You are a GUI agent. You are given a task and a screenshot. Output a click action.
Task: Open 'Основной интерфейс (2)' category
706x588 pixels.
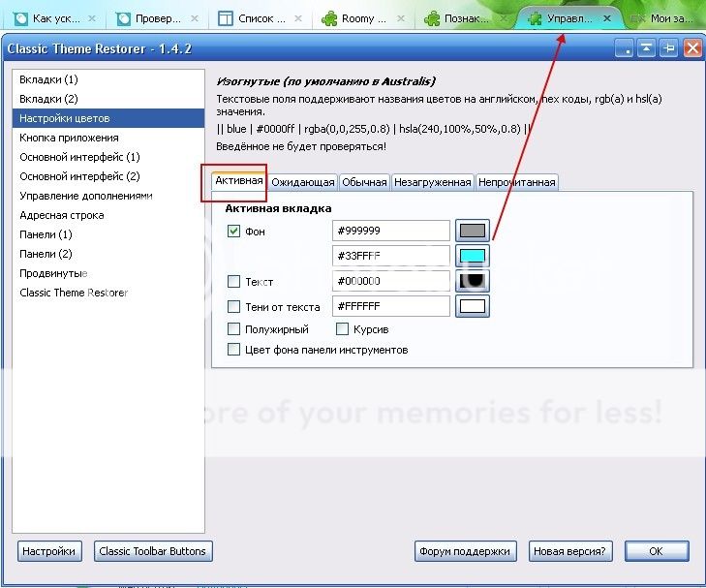[x=108, y=176]
